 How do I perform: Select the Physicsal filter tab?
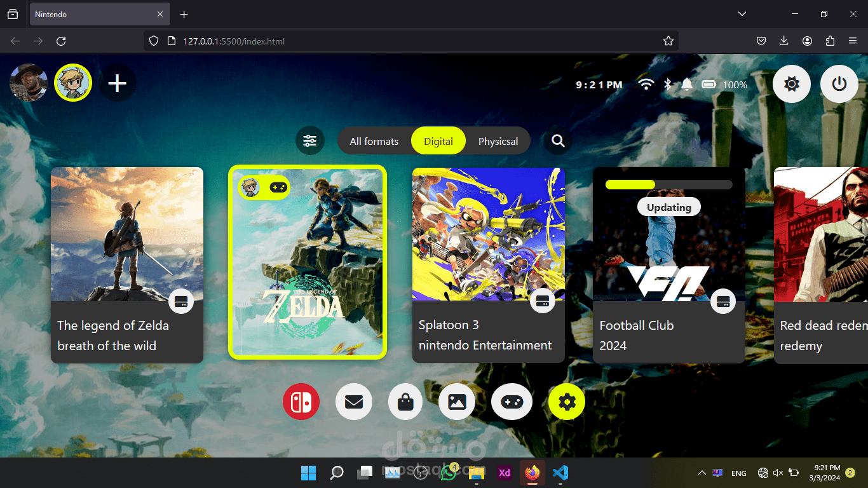[498, 141]
